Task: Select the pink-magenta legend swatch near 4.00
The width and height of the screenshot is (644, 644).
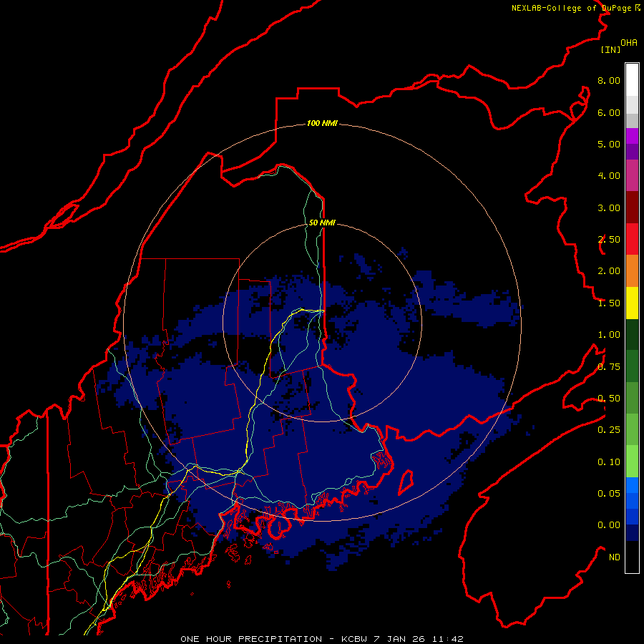Action: 632,175
